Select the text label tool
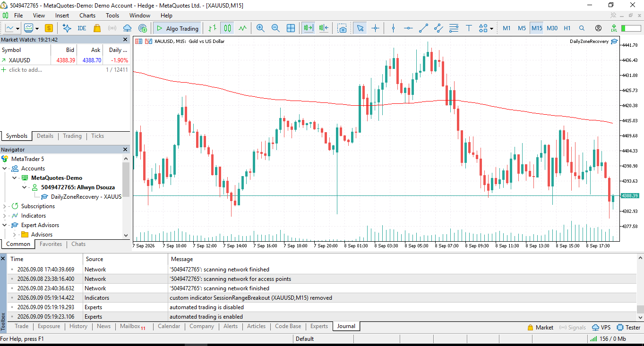644x346 pixels. tap(469, 28)
